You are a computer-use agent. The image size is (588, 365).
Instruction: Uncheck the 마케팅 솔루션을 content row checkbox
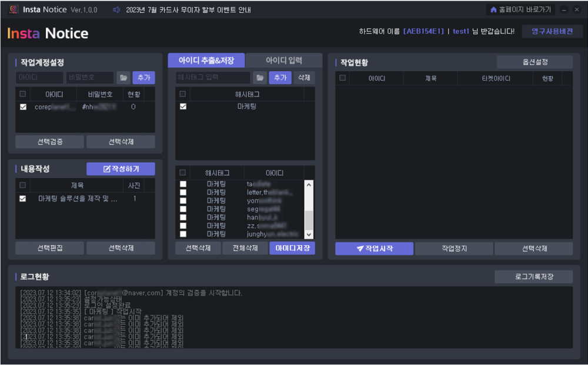tap(23, 198)
